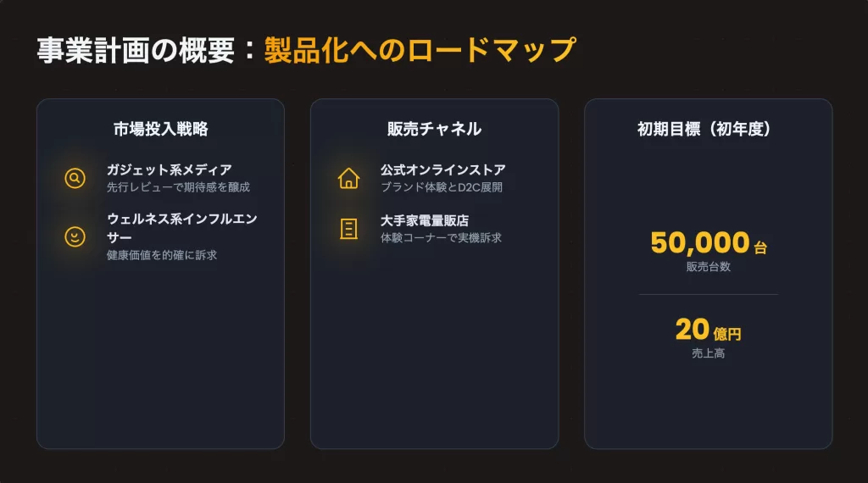Select the white title text 事業計画の概要

(x=135, y=51)
